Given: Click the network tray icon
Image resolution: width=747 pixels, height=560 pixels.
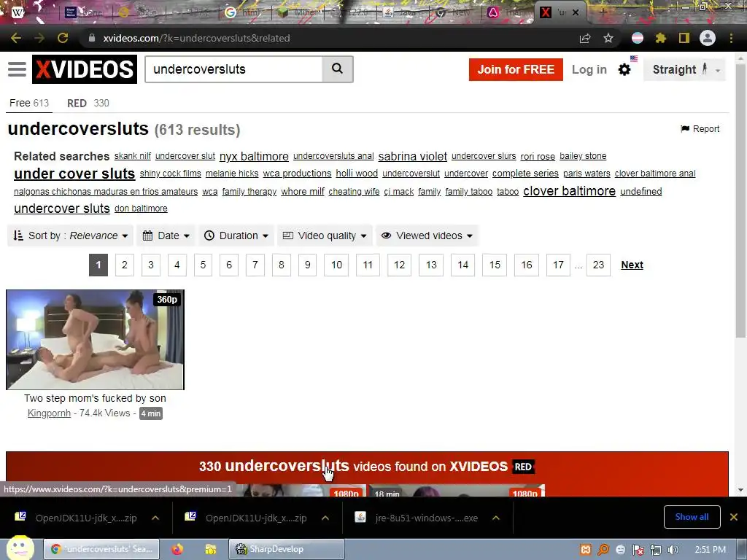Looking at the screenshot, I should coord(656,550).
